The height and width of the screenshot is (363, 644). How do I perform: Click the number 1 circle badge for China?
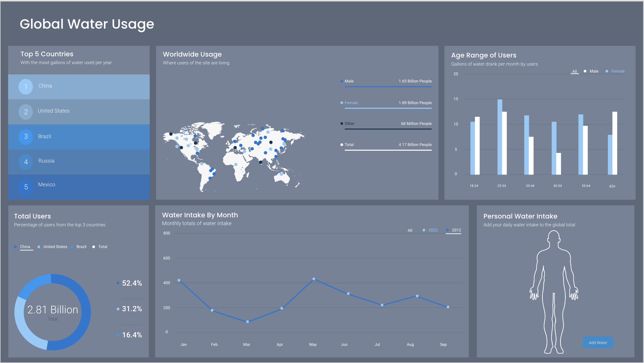coord(26,87)
